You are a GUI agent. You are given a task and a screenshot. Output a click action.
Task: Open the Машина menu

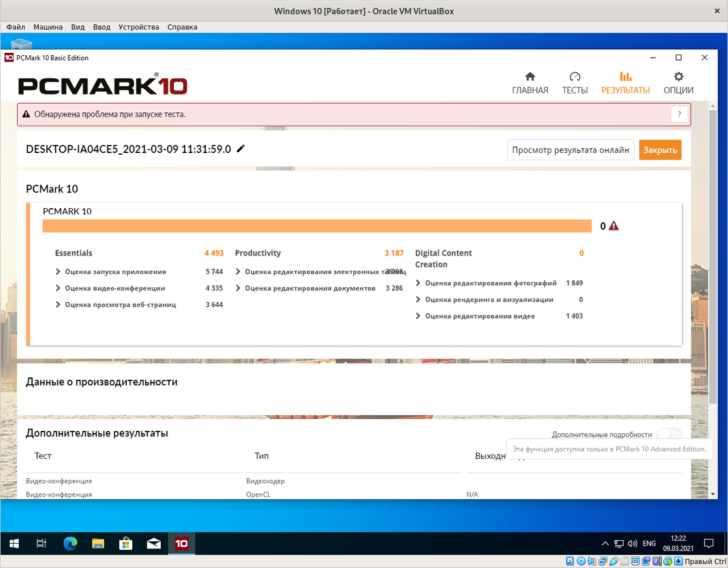[48, 27]
